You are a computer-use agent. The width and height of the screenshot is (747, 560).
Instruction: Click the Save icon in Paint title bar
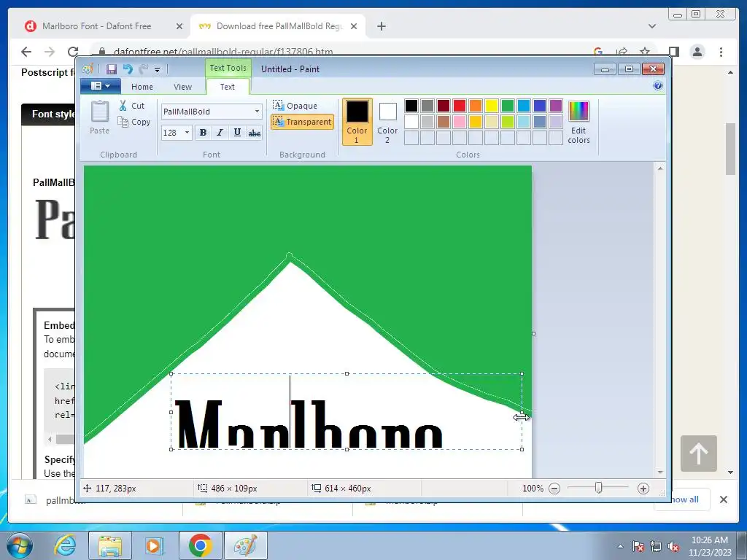point(111,69)
